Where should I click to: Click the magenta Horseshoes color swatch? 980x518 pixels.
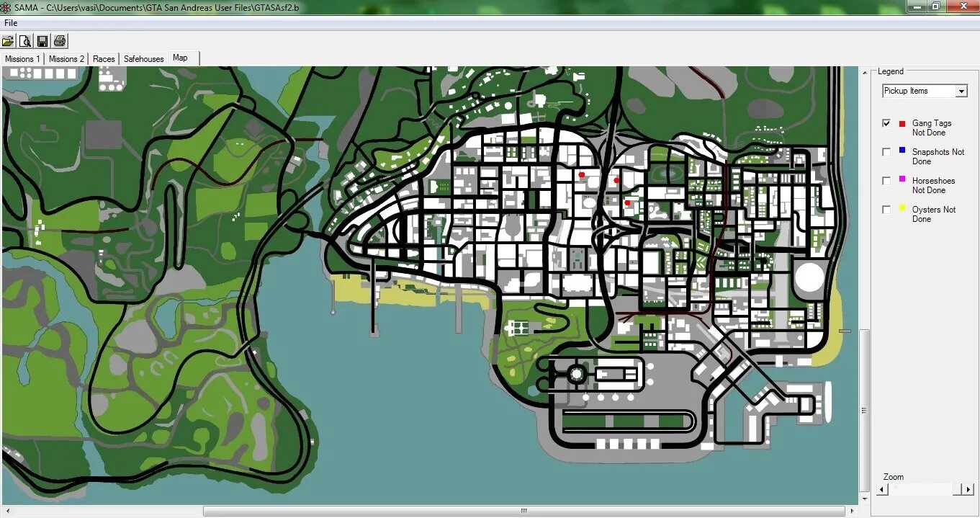click(902, 179)
